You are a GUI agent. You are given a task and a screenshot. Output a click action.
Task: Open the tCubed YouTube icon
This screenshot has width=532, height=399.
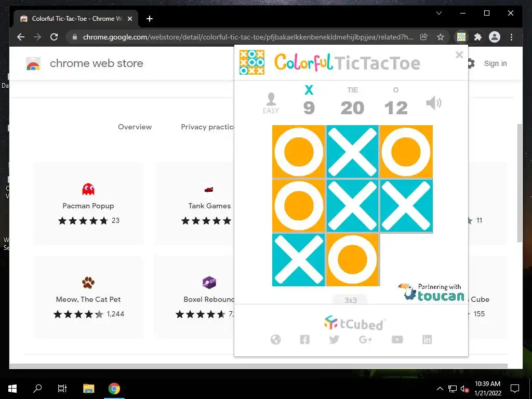397,339
